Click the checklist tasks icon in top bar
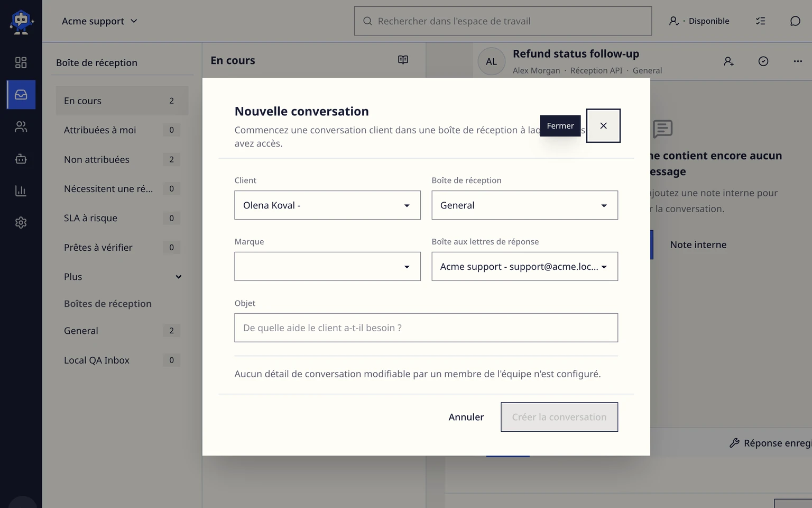This screenshot has height=508, width=812. [x=760, y=21]
